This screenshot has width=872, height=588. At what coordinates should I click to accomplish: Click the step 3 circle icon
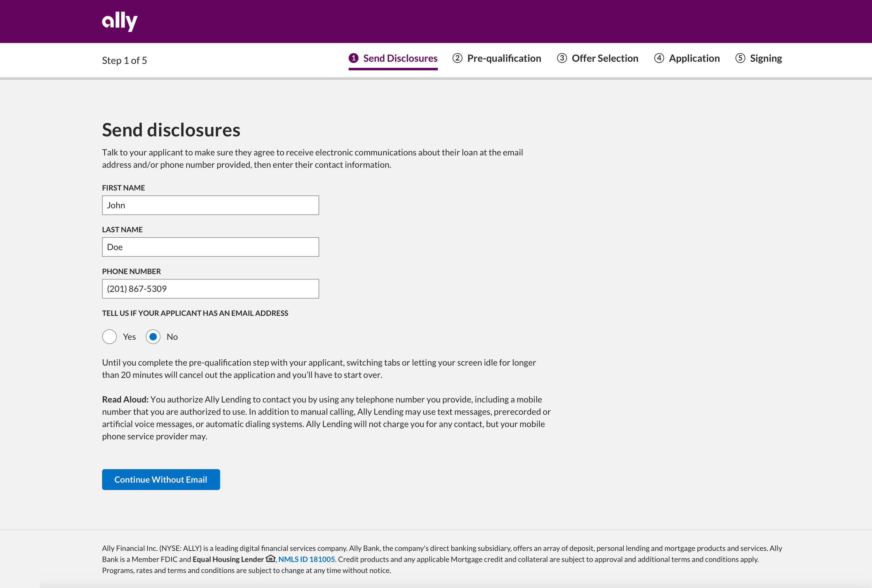(x=562, y=58)
